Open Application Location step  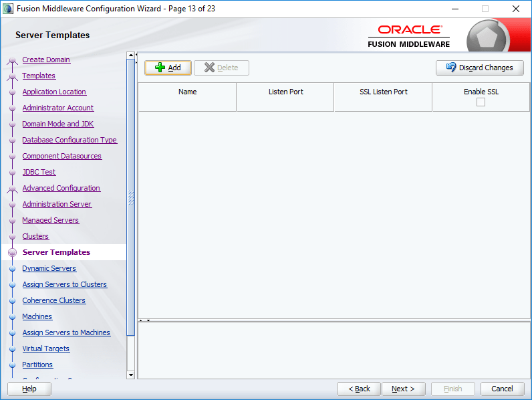click(54, 92)
